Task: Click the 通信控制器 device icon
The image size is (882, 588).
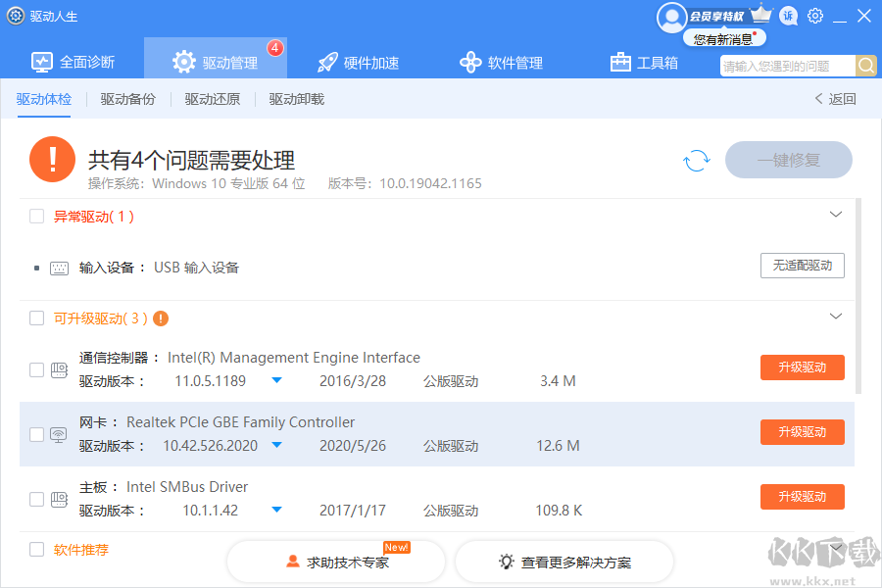Action: pyautogui.click(x=59, y=370)
